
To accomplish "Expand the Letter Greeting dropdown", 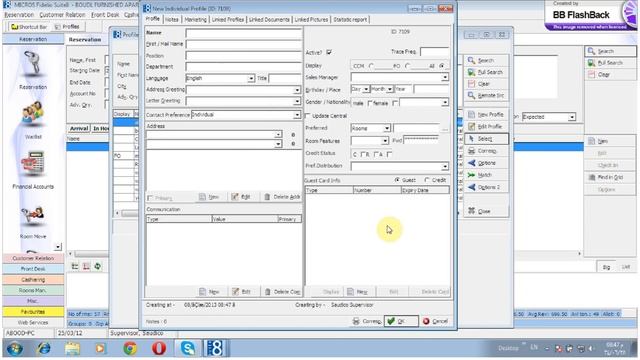I will 297,101.
